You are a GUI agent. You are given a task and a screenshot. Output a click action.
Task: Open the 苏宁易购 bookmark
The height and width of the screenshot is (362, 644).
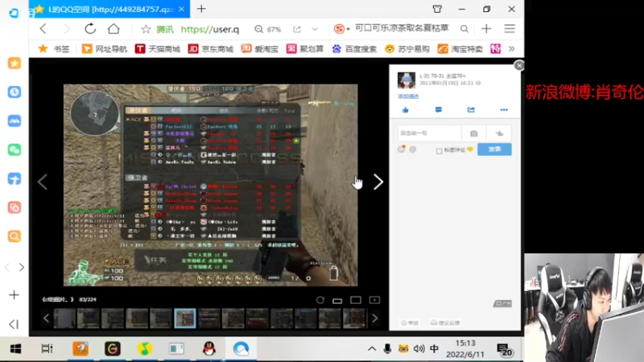[x=407, y=49]
